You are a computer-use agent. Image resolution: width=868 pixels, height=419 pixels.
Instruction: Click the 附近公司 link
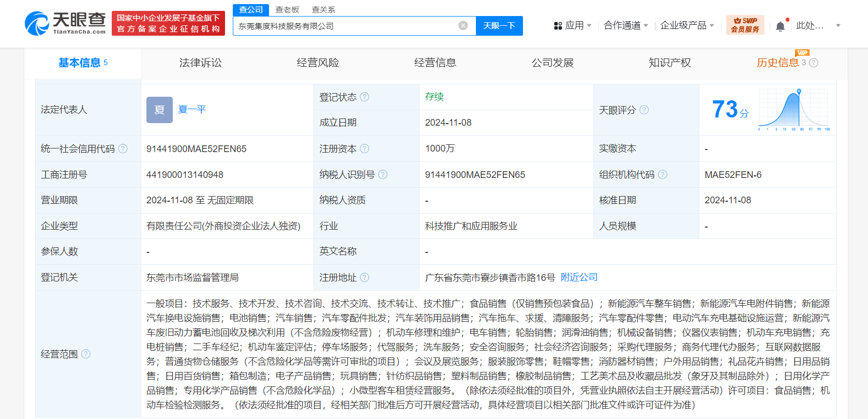pos(579,277)
